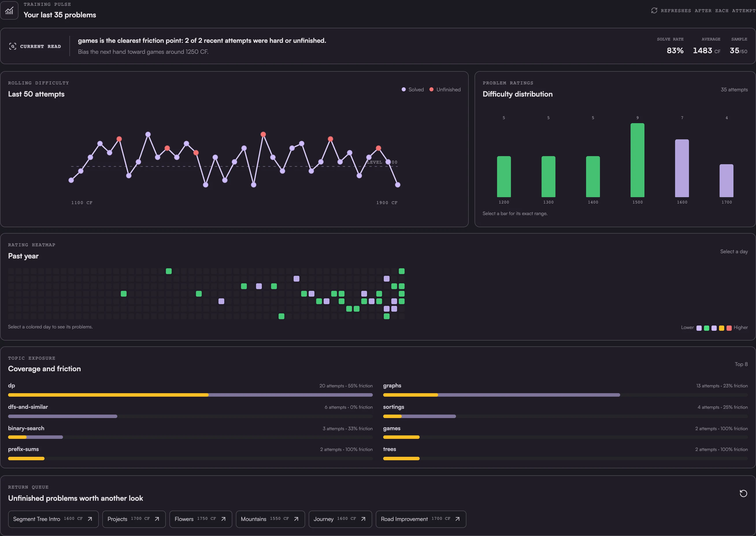The width and height of the screenshot is (756, 536).
Task: Open the Projects 1700 CF problem
Action: [134, 519]
